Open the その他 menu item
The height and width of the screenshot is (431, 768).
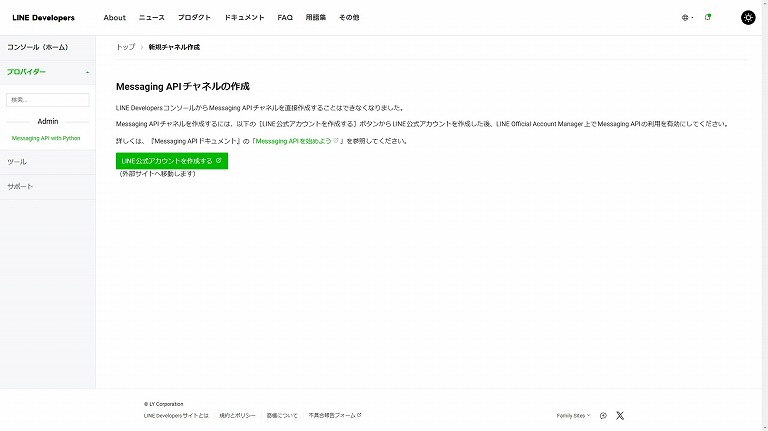pyautogui.click(x=349, y=18)
